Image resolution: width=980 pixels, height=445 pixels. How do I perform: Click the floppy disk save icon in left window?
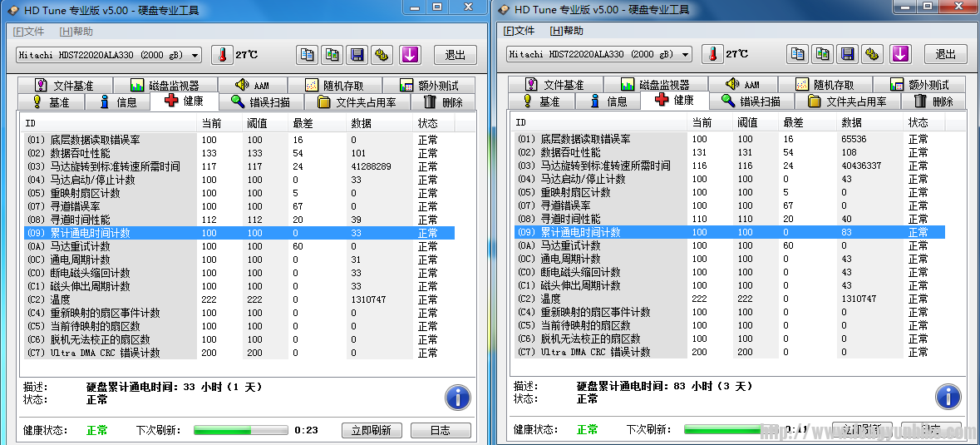(357, 55)
